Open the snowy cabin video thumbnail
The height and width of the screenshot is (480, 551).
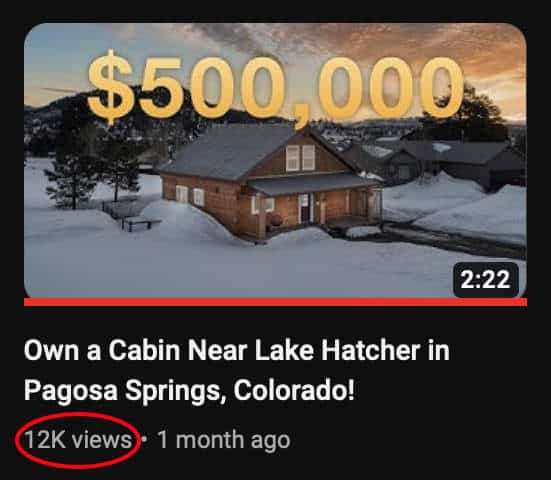(x=275, y=161)
